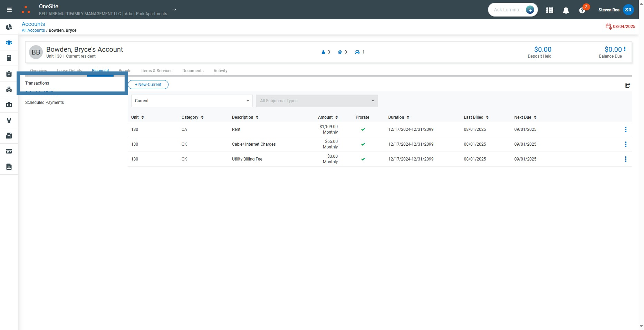Sort by the Last Billed column
The image size is (644, 330).
point(476,117)
